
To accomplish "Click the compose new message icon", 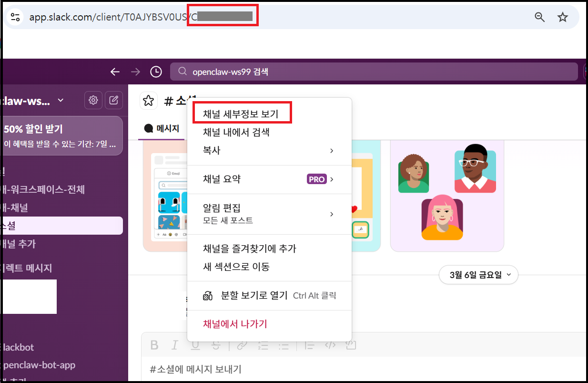I will 114,100.
